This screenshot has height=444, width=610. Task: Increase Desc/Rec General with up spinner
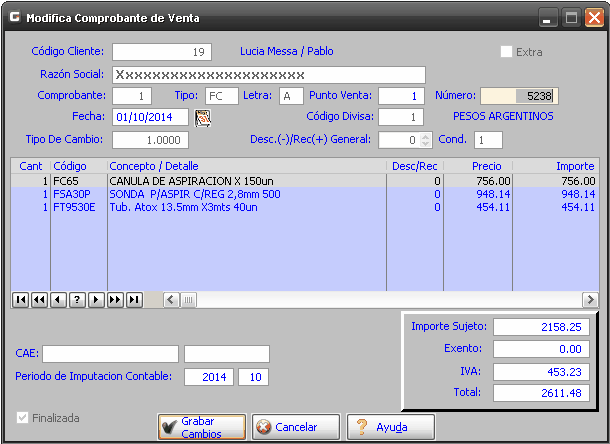426,137
